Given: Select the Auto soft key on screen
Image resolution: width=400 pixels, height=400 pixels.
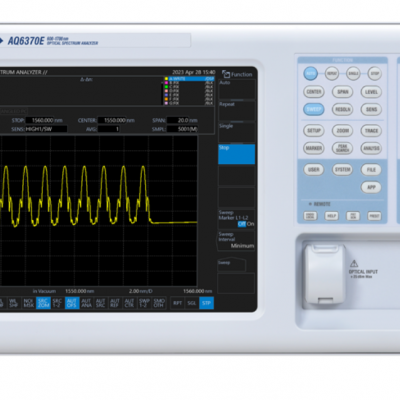Looking at the screenshot, I should coord(237,89).
